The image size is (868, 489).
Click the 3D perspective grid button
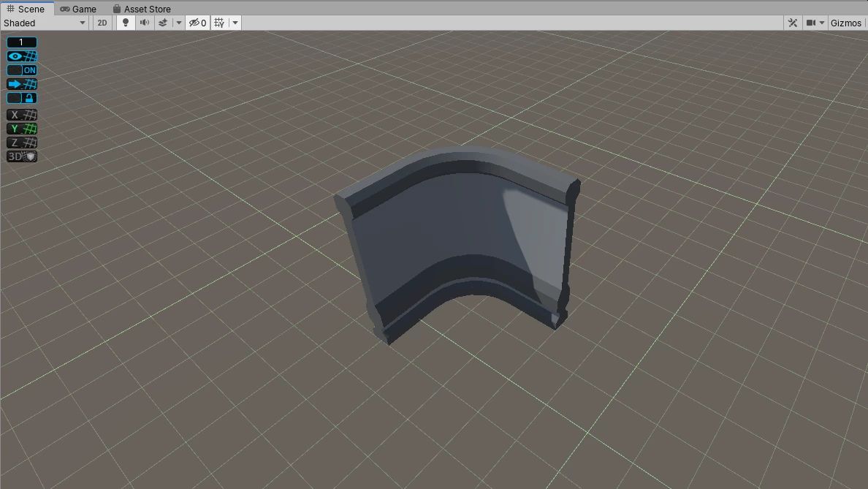pyautogui.click(x=22, y=156)
